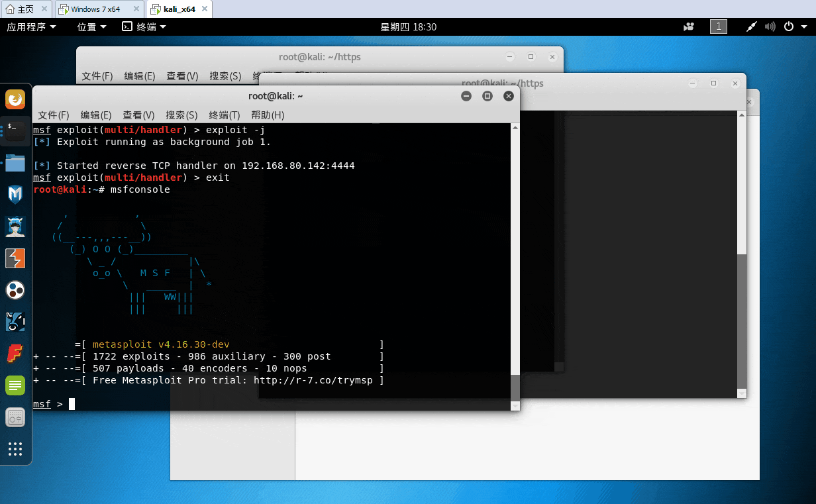This screenshot has height=504, width=816.
Task: Open 文件(F) menu in root@kali: ~ window
Action: pyautogui.click(x=54, y=115)
